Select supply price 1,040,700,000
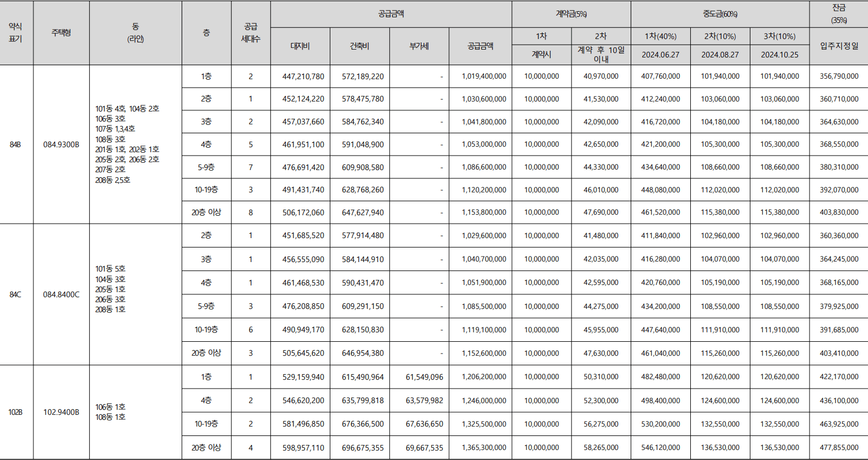868x460 pixels. point(484,259)
